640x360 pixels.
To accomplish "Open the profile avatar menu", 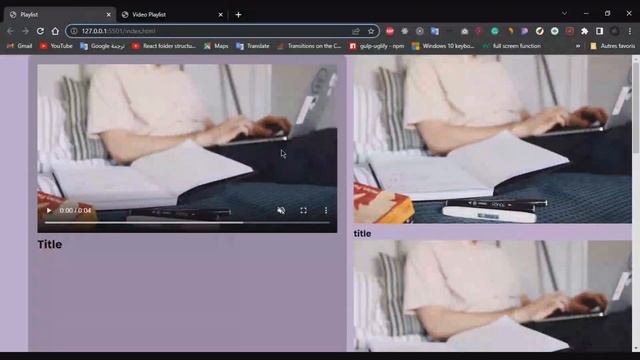I will [615, 31].
